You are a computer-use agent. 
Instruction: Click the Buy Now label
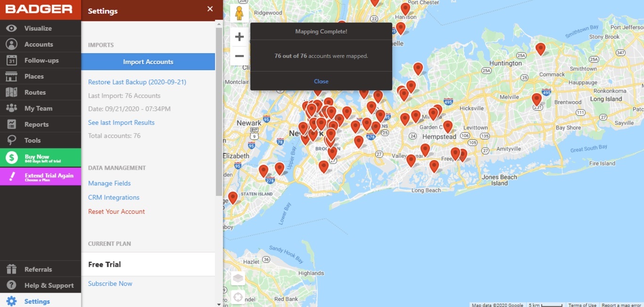37,157
